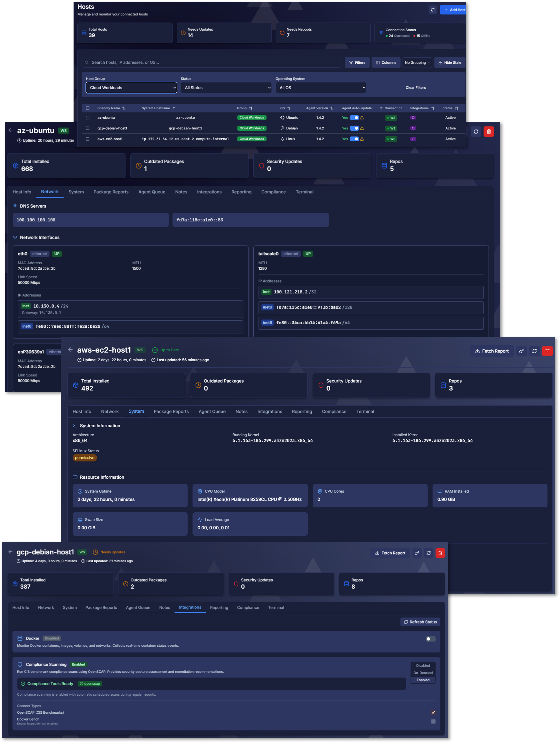Screen dimensions: 560x743
Task: Click the Add Host button
Action: point(454,10)
